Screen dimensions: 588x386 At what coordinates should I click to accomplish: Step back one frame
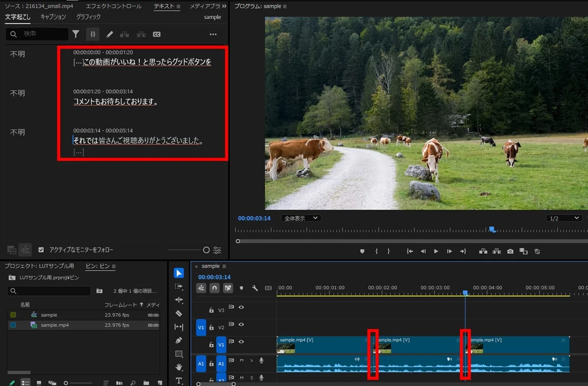pyautogui.click(x=423, y=251)
